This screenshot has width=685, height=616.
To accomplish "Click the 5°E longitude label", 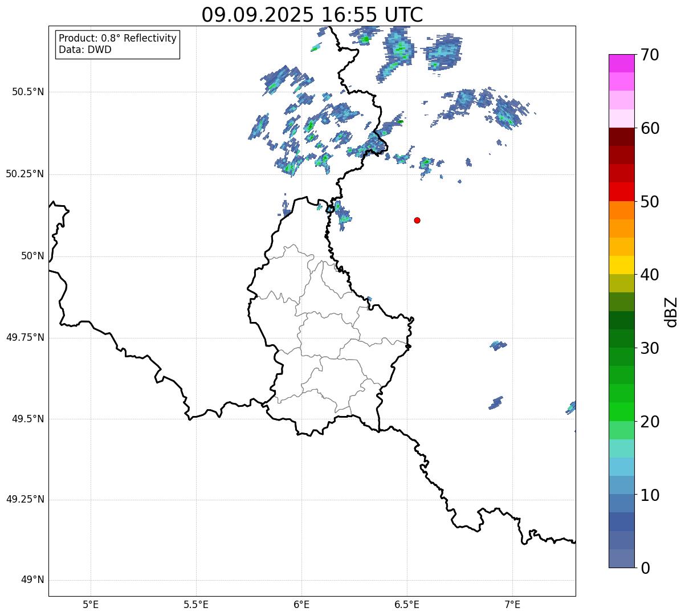I will 91,604.
